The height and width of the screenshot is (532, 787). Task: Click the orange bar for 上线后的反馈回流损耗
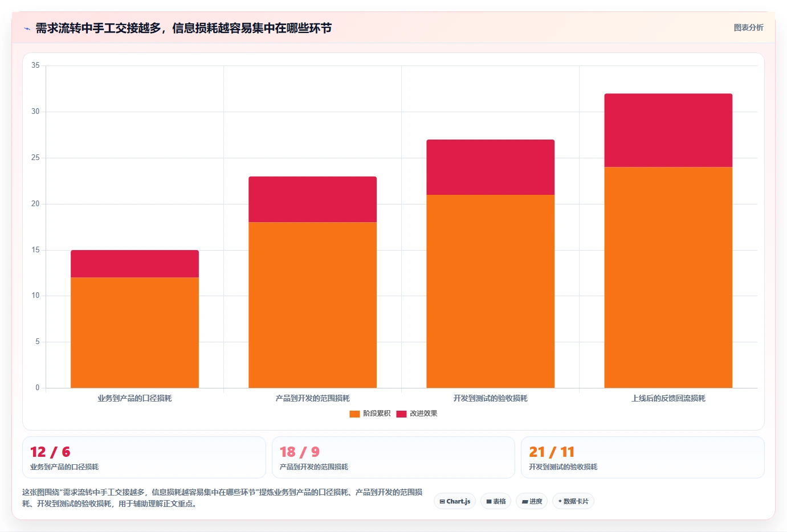pos(668,277)
